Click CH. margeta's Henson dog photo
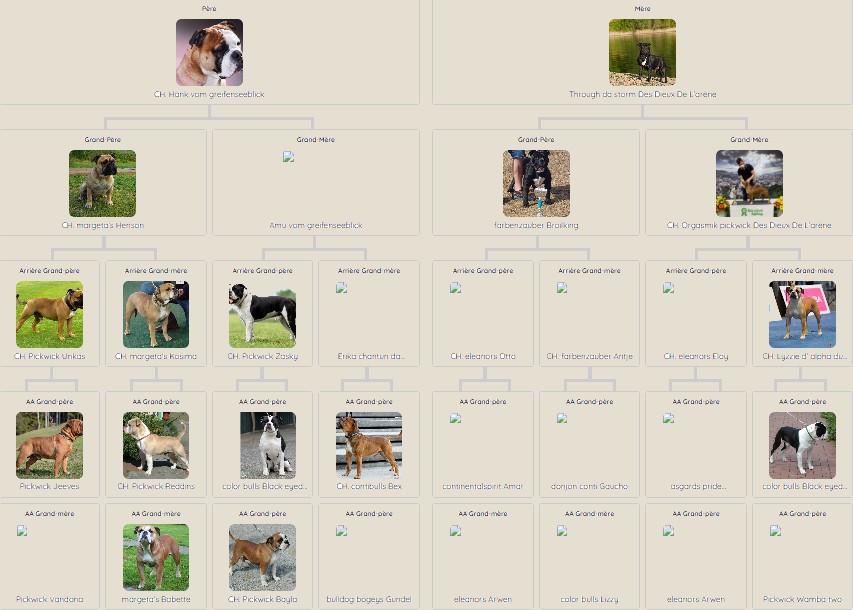Image resolution: width=853 pixels, height=610 pixels. (102, 184)
